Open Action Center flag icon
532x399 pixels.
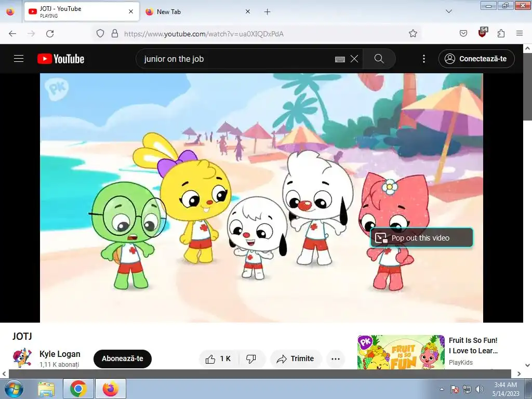tap(455, 389)
